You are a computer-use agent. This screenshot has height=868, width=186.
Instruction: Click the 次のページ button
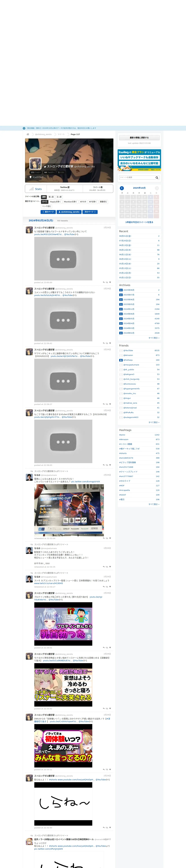[x=90, y=212]
